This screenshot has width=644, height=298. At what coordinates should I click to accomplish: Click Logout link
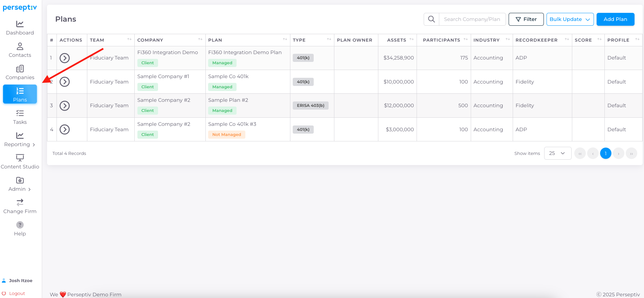pos(17,293)
